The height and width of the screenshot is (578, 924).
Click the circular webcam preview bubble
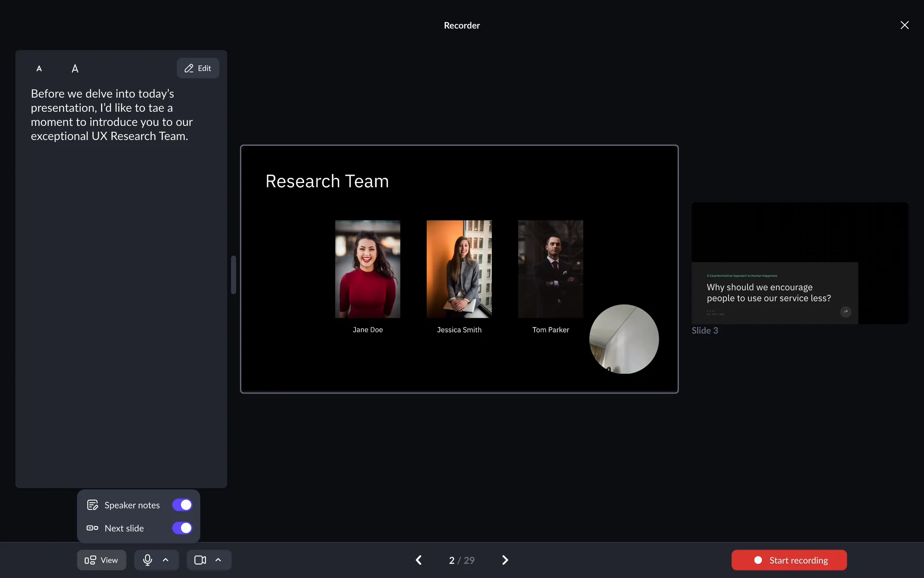coord(624,339)
